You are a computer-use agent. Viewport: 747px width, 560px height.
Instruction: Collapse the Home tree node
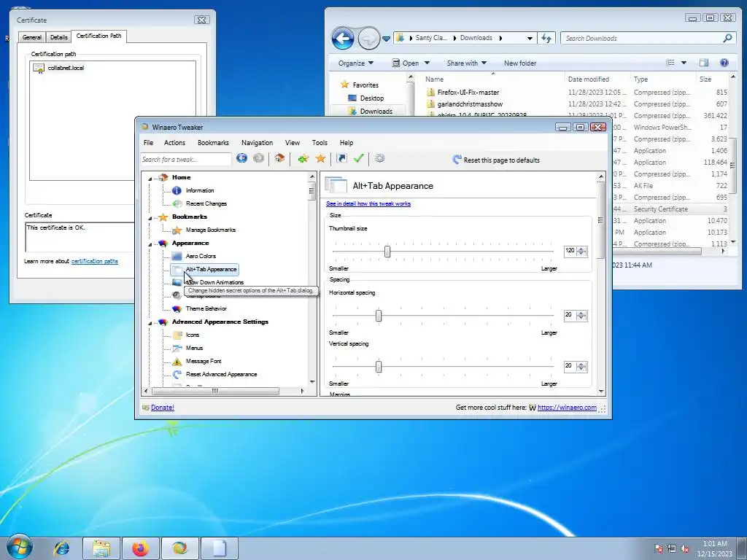pos(150,178)
